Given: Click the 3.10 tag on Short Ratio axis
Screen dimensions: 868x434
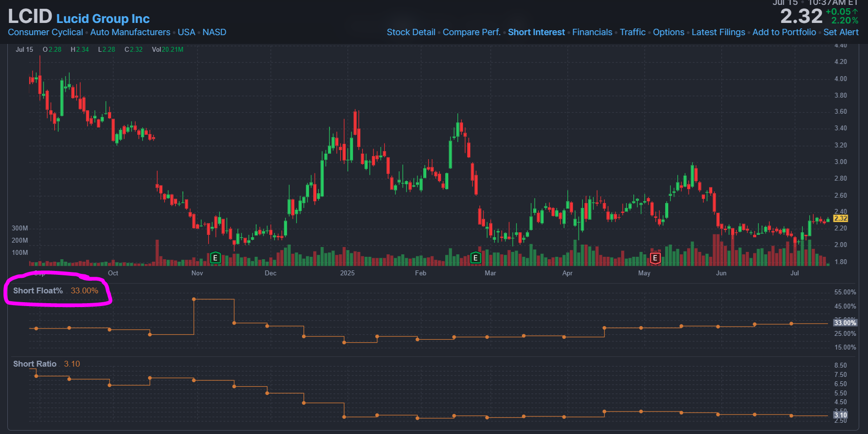Looking at the screenshot, I should [x=841, y=415].
